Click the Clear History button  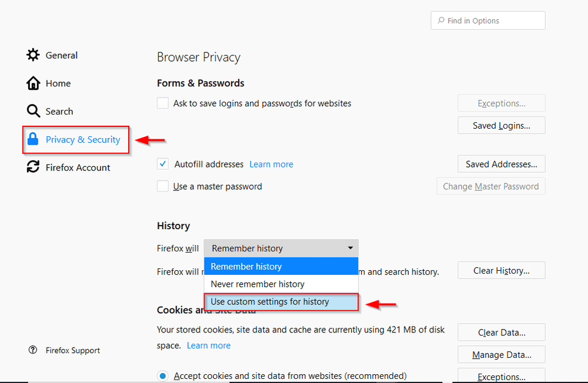pos(501,271)
